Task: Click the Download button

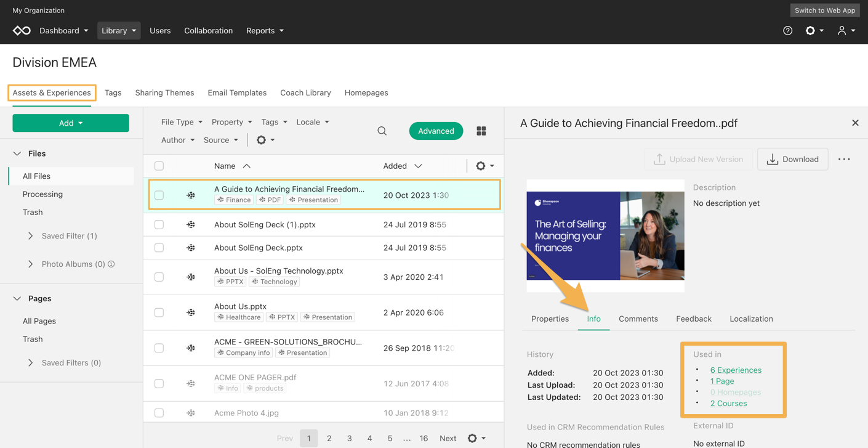Action: coord(793,159)
